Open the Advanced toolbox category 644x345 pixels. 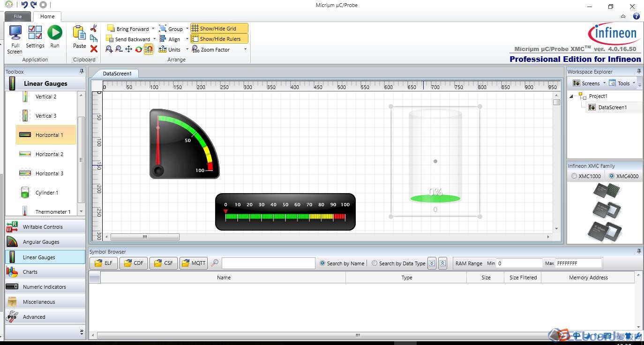(x=45, y=317)
